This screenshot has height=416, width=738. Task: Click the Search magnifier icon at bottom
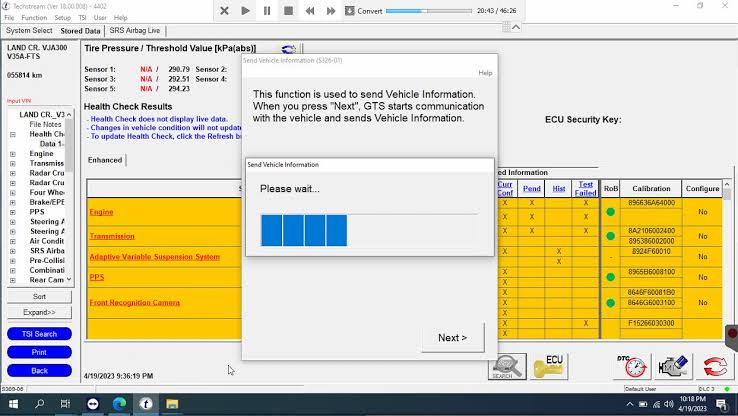[507, 367]
